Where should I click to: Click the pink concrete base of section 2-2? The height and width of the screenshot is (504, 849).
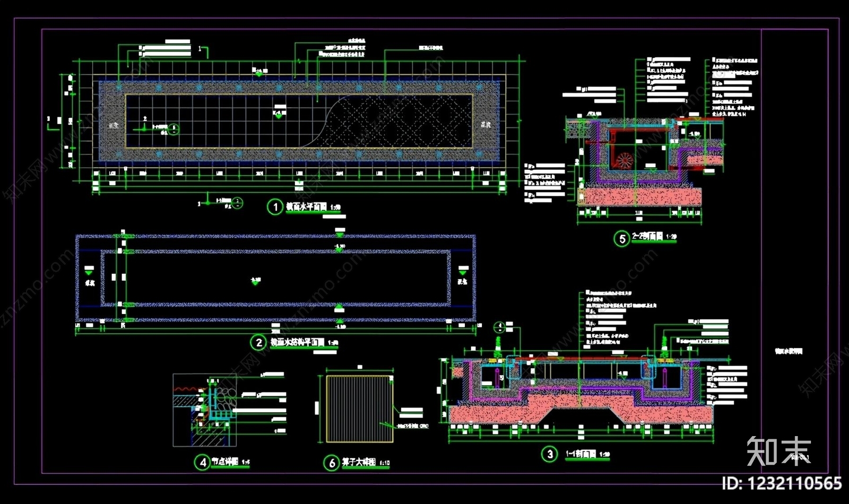coord(639,197)
